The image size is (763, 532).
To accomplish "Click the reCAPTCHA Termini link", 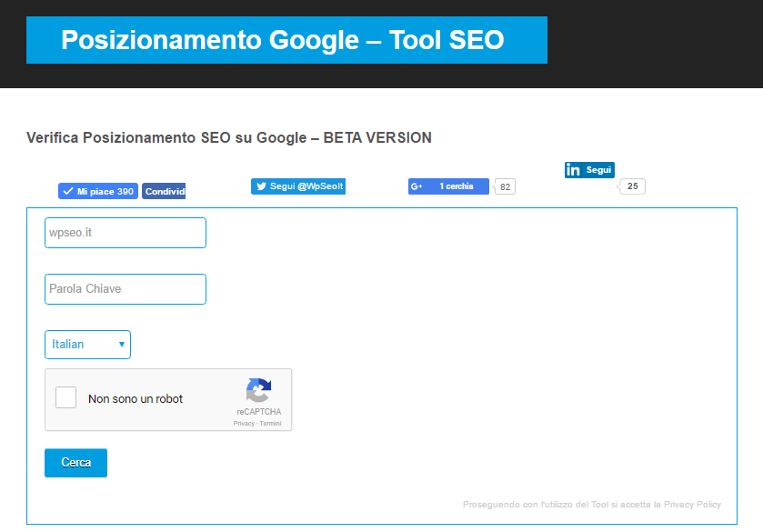I will point(270,423).
